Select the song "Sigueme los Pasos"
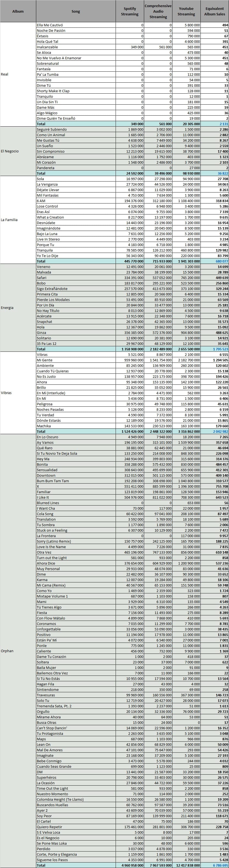 tap(52, 860)
